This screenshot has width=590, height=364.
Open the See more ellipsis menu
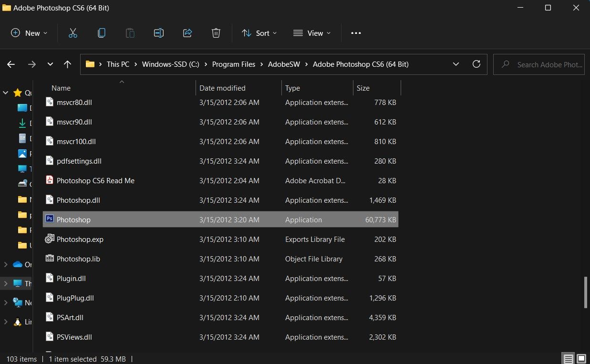[356, 33]
